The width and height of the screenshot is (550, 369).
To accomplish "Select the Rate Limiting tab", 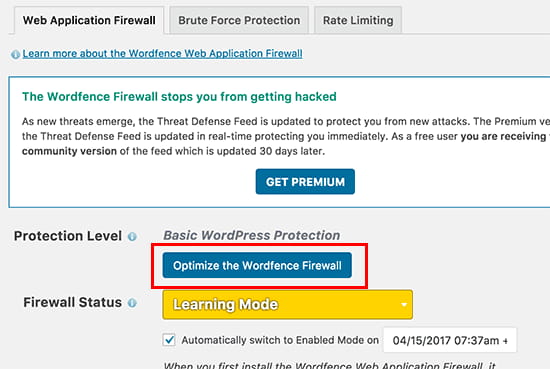I will [358, 20].
